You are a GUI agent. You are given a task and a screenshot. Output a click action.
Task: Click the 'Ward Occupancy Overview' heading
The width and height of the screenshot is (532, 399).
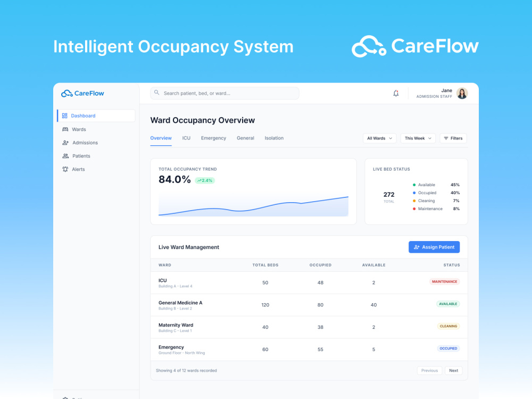tap(203, 120)
